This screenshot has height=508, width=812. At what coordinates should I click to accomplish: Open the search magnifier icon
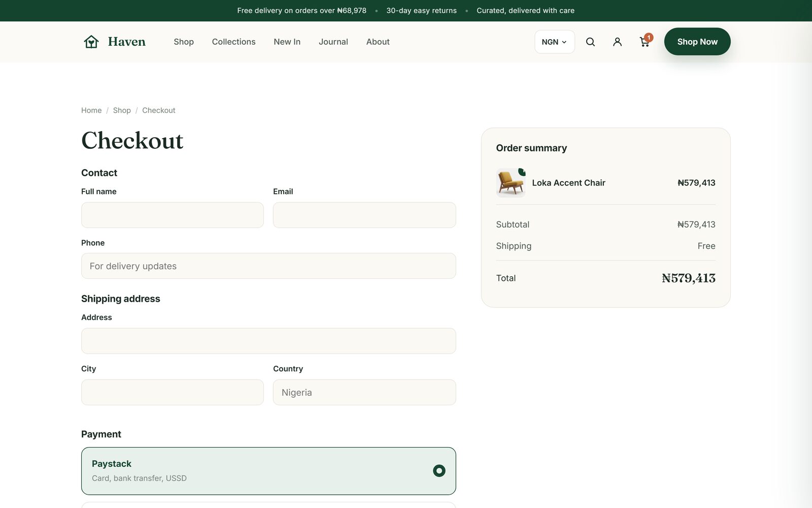590,42
